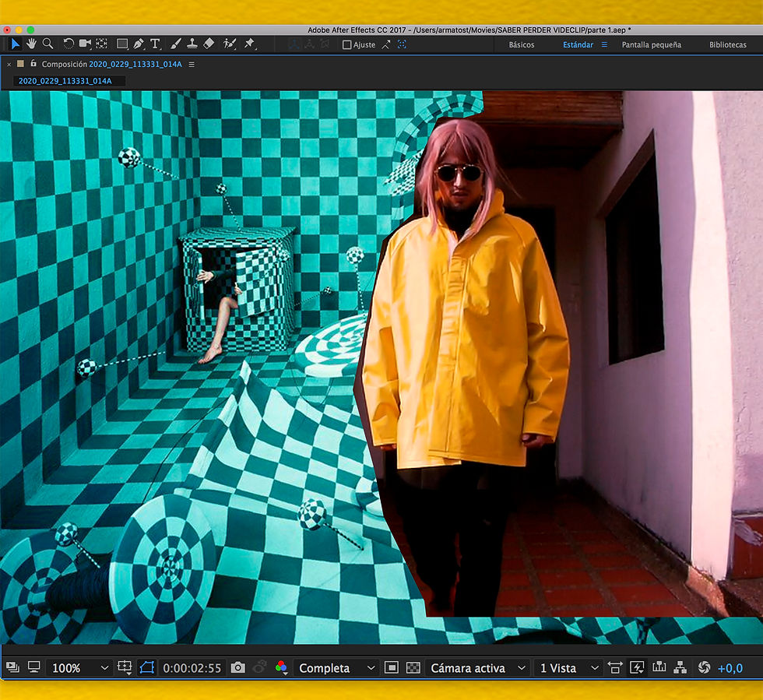Select the Pen tool
763x700 pixels.
pyautogui.click(x=139, y=44)
